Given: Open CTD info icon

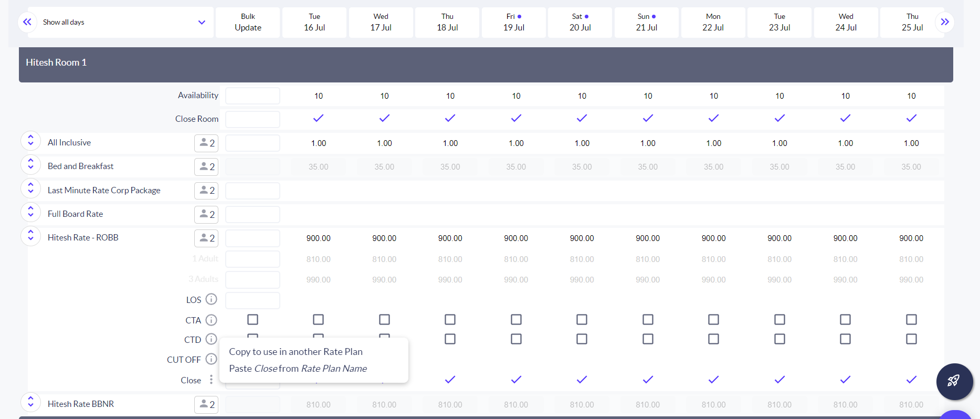Looking at the screenshot, I should [x=211, y=339].
